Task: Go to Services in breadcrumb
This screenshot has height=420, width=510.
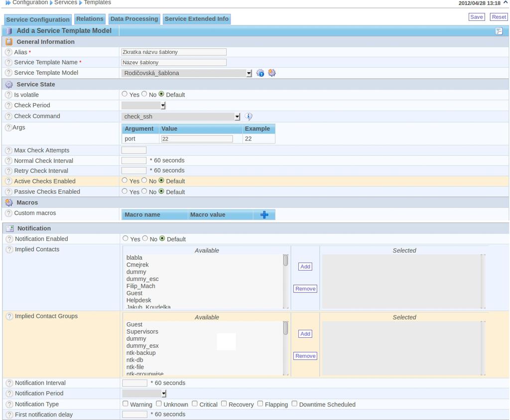Action: [x=66, y=2]
